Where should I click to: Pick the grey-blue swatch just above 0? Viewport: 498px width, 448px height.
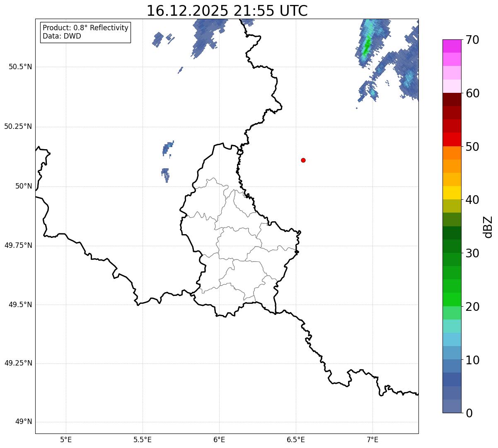452,406
